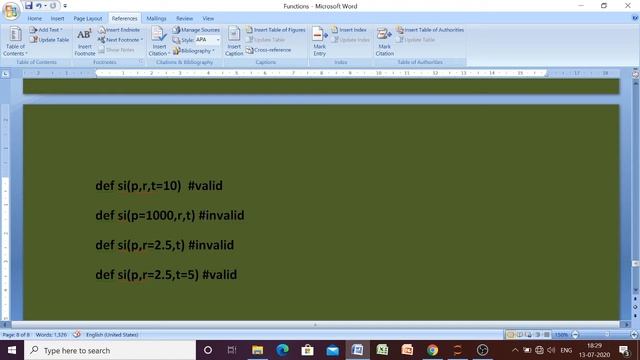This screenshot has width=640, height=360.
Task: Switch to Print Layout view
Action: 511,335
